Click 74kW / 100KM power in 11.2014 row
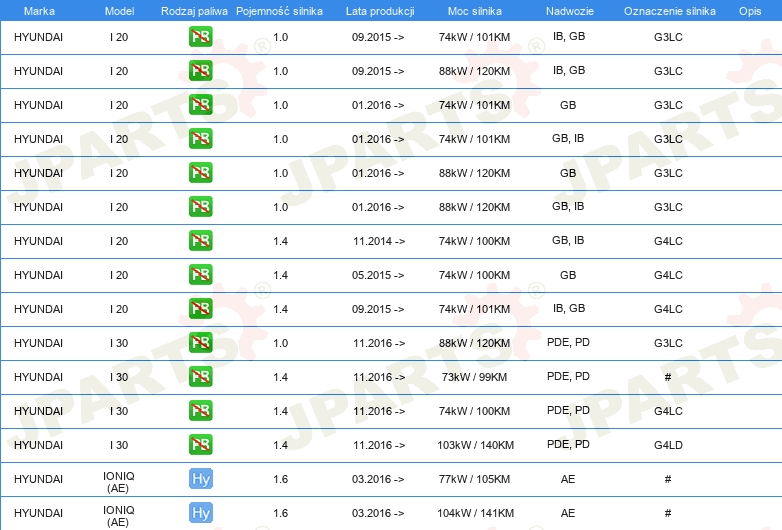 [474, 241]
